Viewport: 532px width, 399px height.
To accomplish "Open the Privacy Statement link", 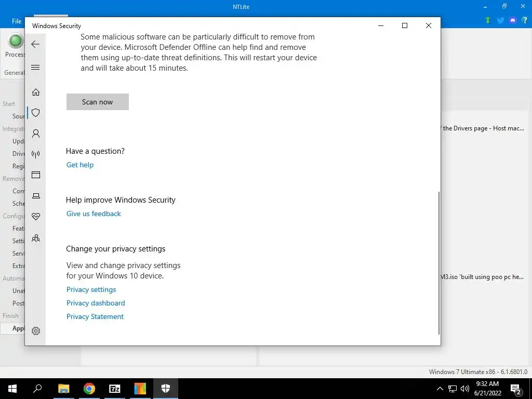I will click(x=95, y=316).
